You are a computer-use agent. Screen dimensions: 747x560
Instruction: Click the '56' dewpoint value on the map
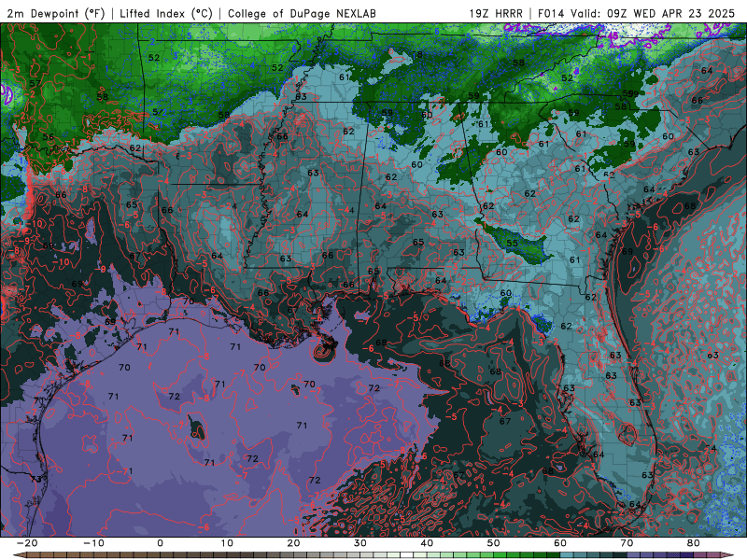coord(49,136)
